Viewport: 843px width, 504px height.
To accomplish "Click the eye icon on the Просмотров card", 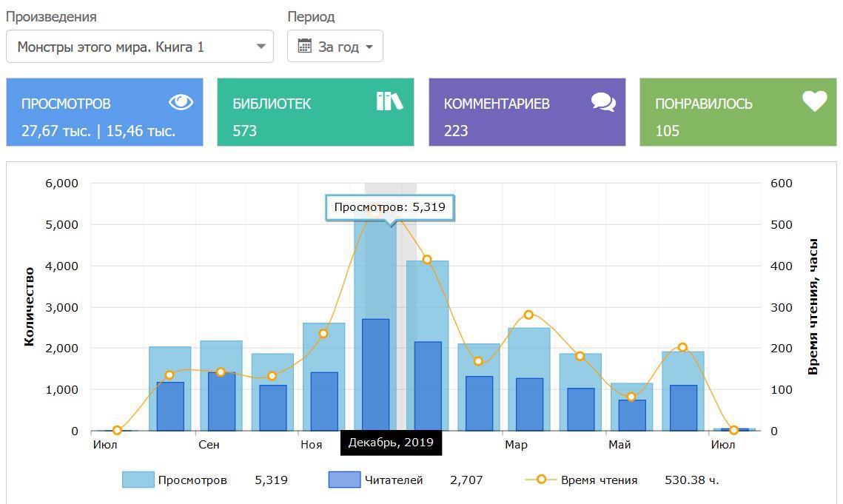I will click(181, 103).
